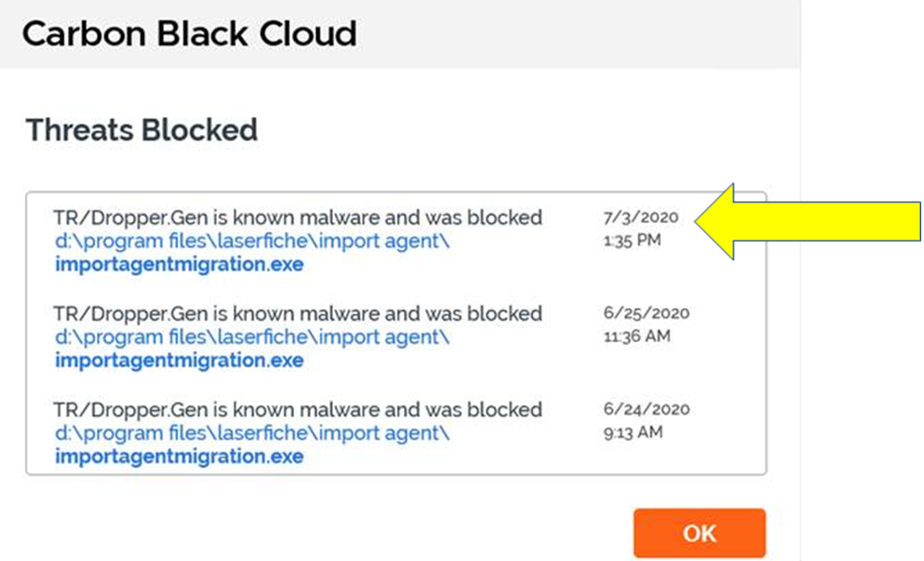The image size is (924, 561).
Task: Open the laserfiche import agent path dated 6/25/2020
Action: [252, 338]
